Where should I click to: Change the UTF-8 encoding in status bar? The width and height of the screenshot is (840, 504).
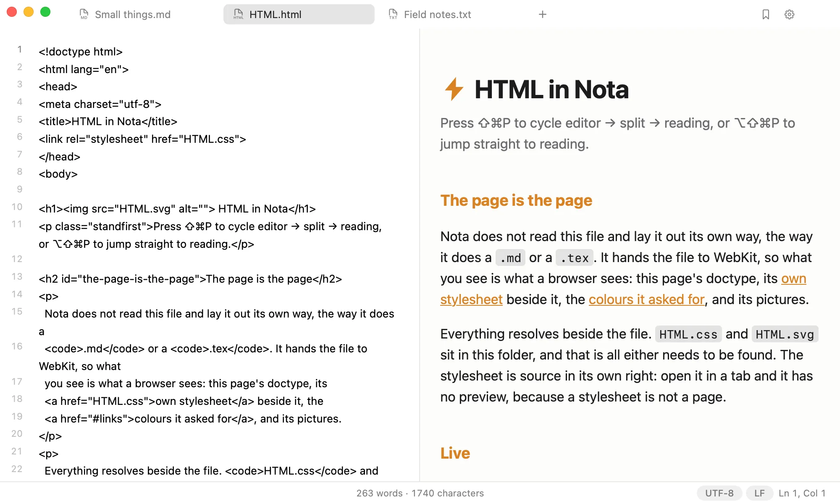(x=719, y=493)
